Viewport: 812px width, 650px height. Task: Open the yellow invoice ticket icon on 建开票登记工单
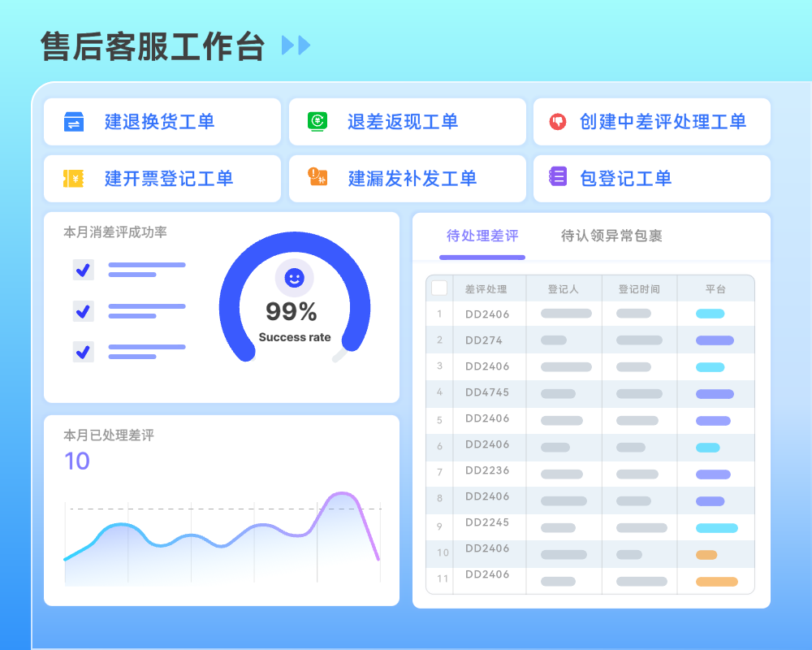(73, 178)
